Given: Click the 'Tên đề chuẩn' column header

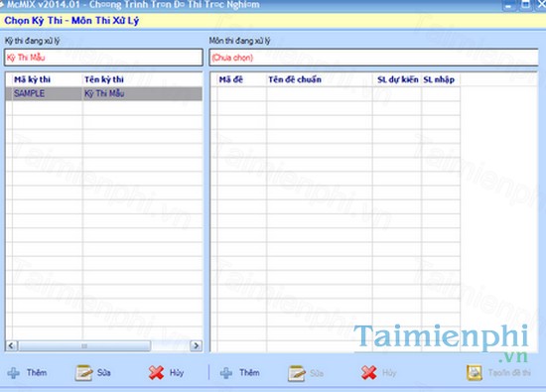Looking at the screenshot, I should click(295, 79).
